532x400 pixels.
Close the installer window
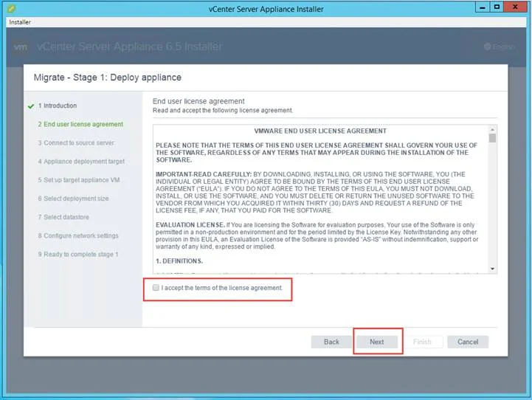[515, 7]
